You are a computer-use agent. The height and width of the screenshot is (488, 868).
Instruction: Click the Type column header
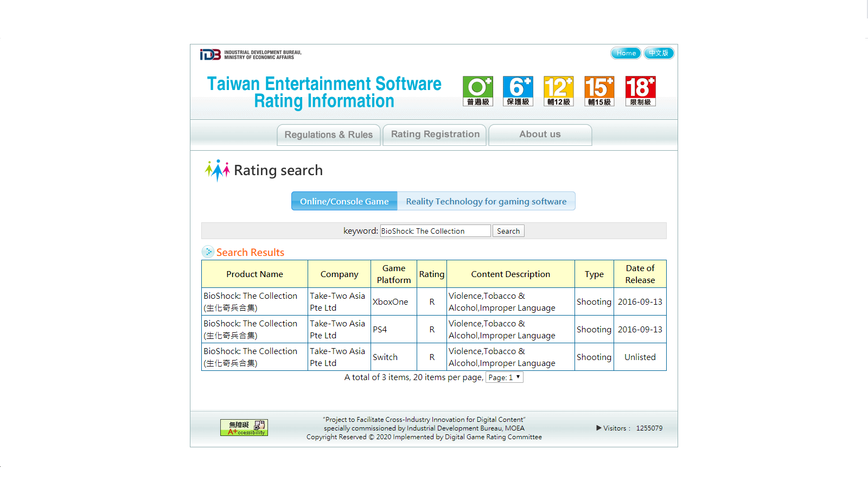[594, 274]
